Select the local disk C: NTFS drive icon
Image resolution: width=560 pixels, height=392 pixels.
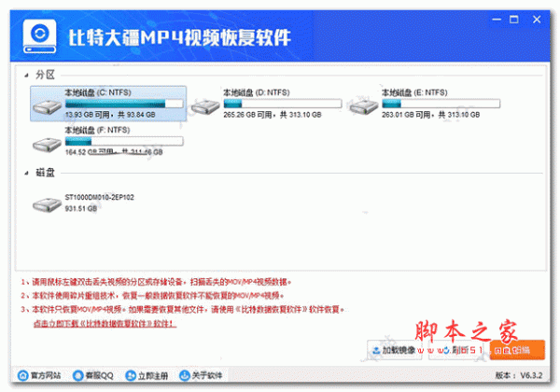click(x=47, y=107)
